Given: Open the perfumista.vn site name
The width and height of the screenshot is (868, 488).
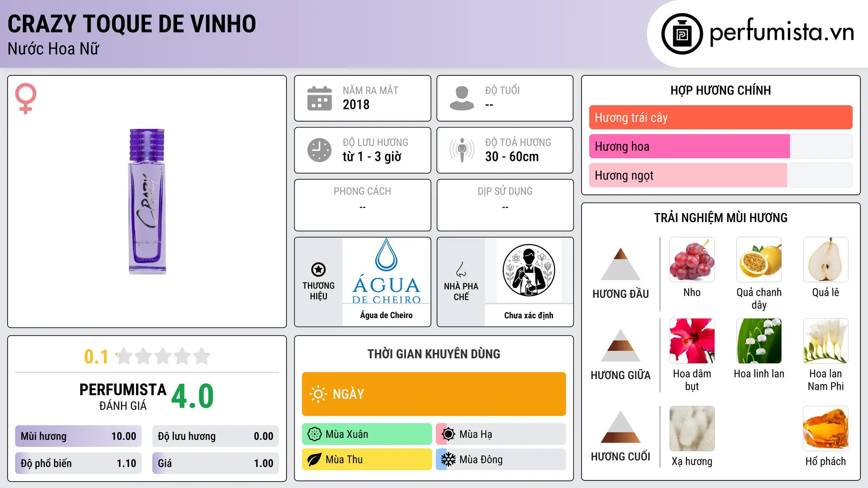Looking at the screenshot, I should [x=782, y=32].
